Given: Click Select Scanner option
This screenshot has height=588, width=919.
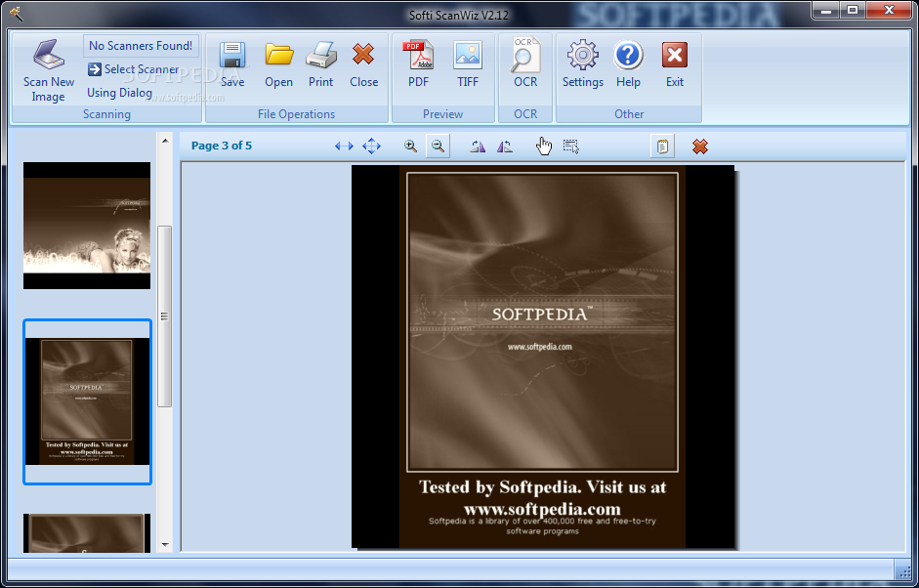Looking at the screenshot, I should click(133, 69).
